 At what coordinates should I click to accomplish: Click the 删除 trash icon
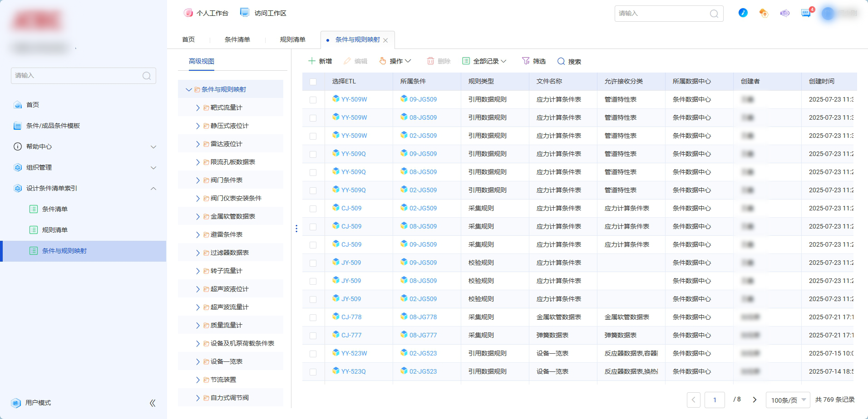click(x=431, y=61)
